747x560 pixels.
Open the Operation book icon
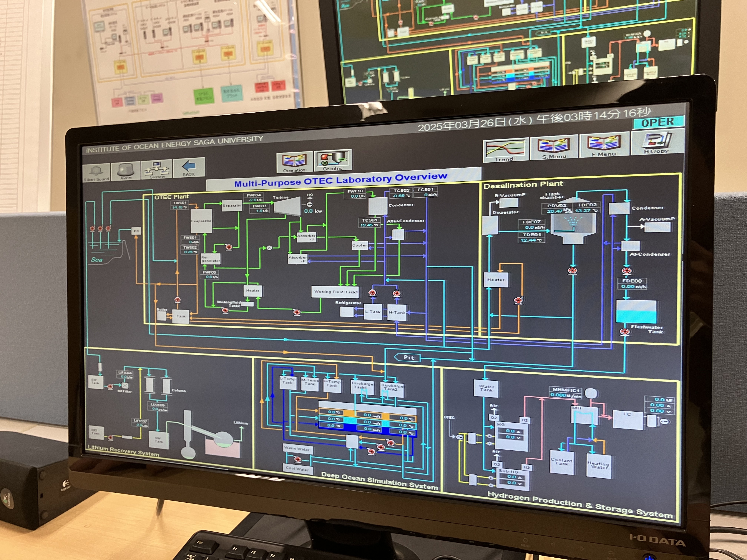294,162
